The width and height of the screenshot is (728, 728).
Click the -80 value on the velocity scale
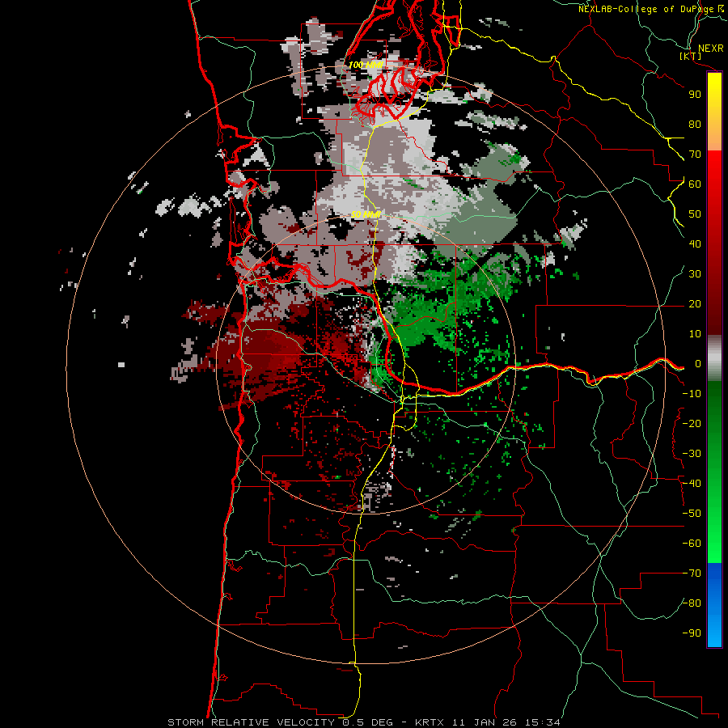tap(692, 603)
